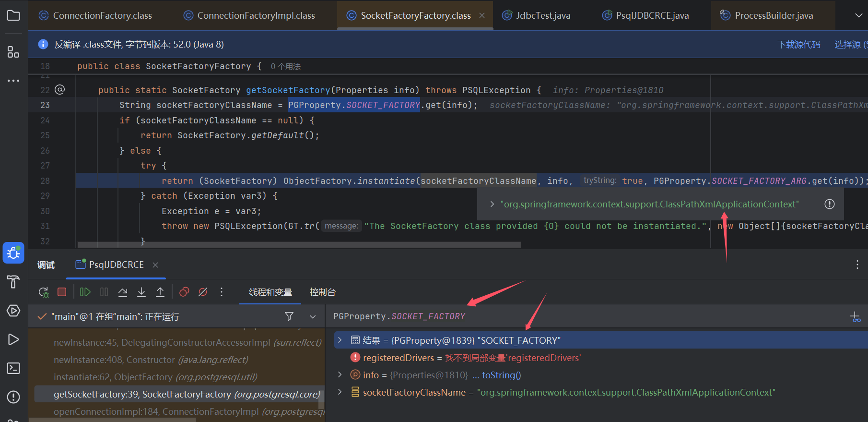Click 选择源 link
Viewport: 868px width, 422px height.
point(851,44)
